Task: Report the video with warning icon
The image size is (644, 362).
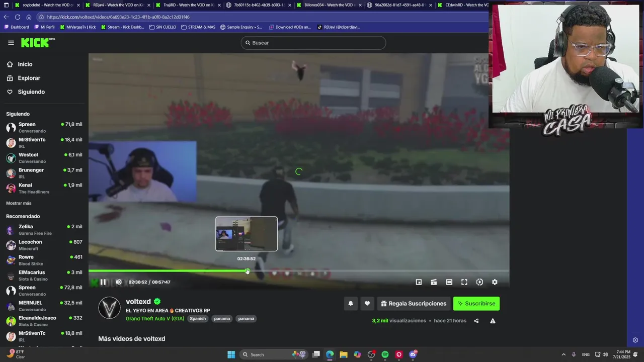Action: coord(493,321)
